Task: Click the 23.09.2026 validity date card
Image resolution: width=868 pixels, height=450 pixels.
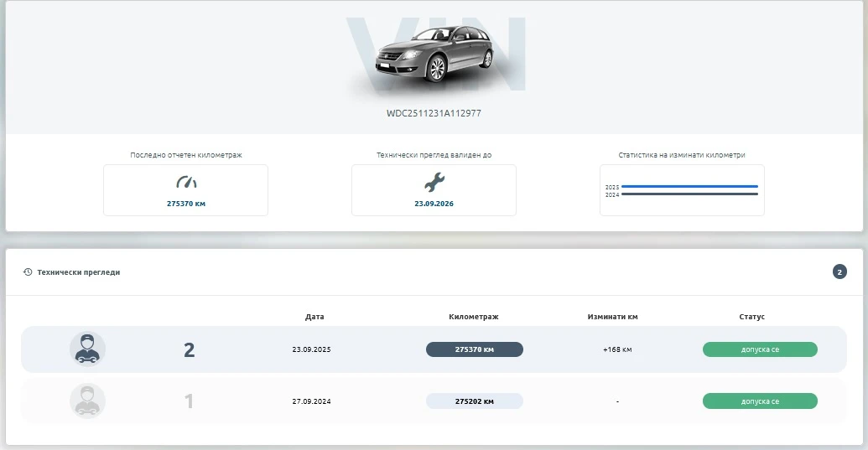Action: coord(434,190)
